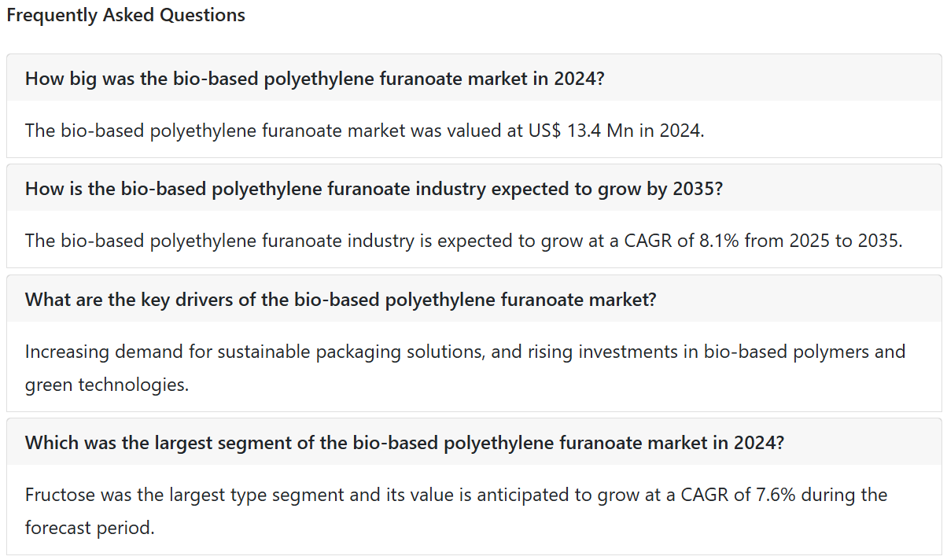Image resolution: width=947 pixels, height=560 pixels.
Task: Click the sustainable packaging solutions answer
Action: coord(466,368)
